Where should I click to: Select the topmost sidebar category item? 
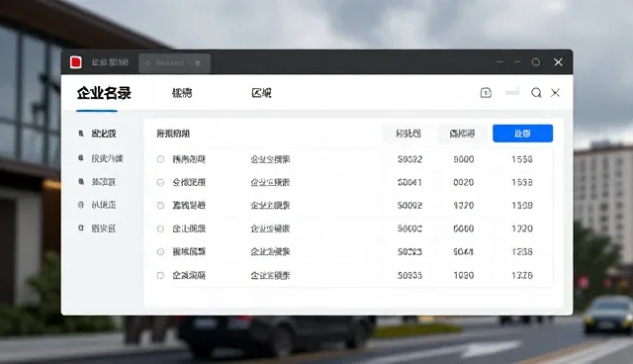pos(97,134)
